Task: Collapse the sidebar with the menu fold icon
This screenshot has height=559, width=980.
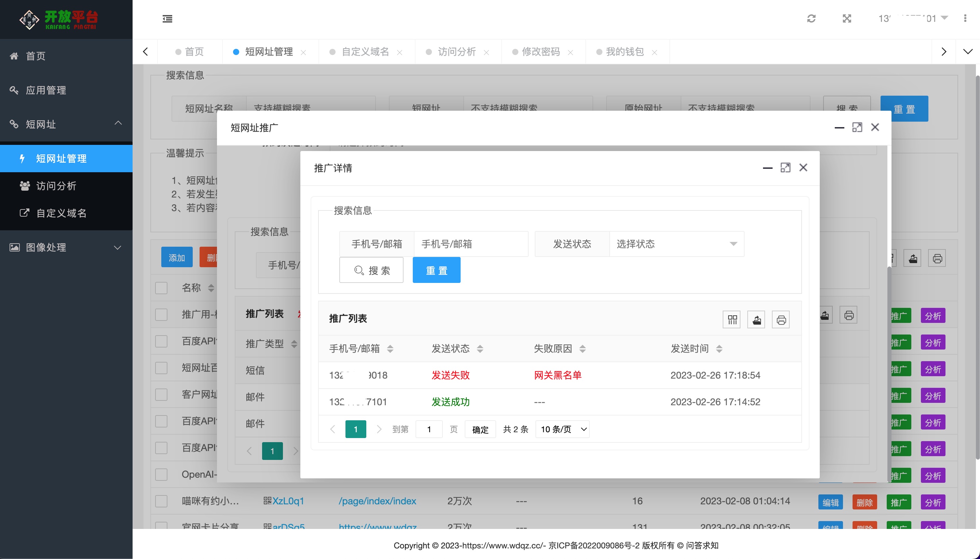Action: [x=167, y=18]
